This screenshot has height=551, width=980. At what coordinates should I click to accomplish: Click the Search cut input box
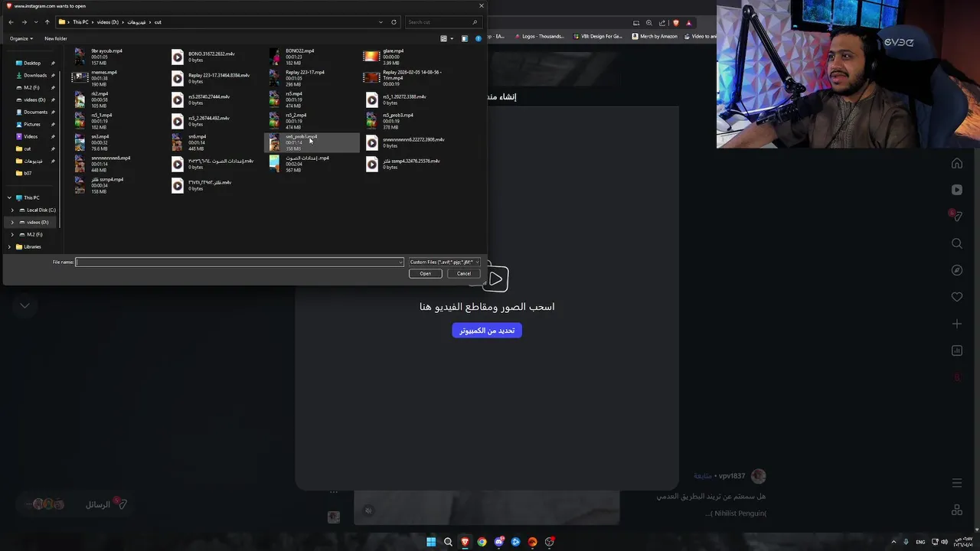click(443, 22)
